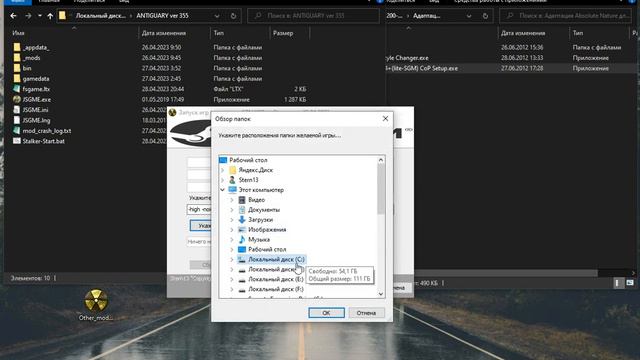Cancel folder browse with Отмена button
Screen dimensions: 640x360
tap(366, 313)
